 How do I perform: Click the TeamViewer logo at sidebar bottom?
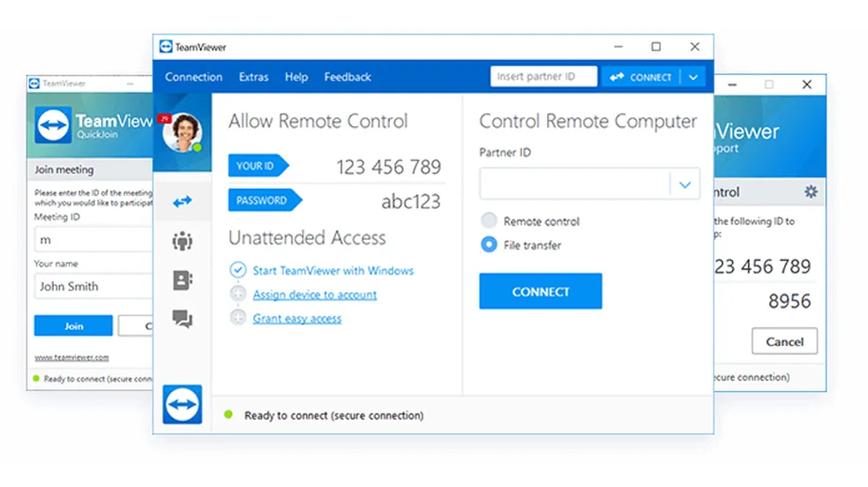(x=183, y=405)
